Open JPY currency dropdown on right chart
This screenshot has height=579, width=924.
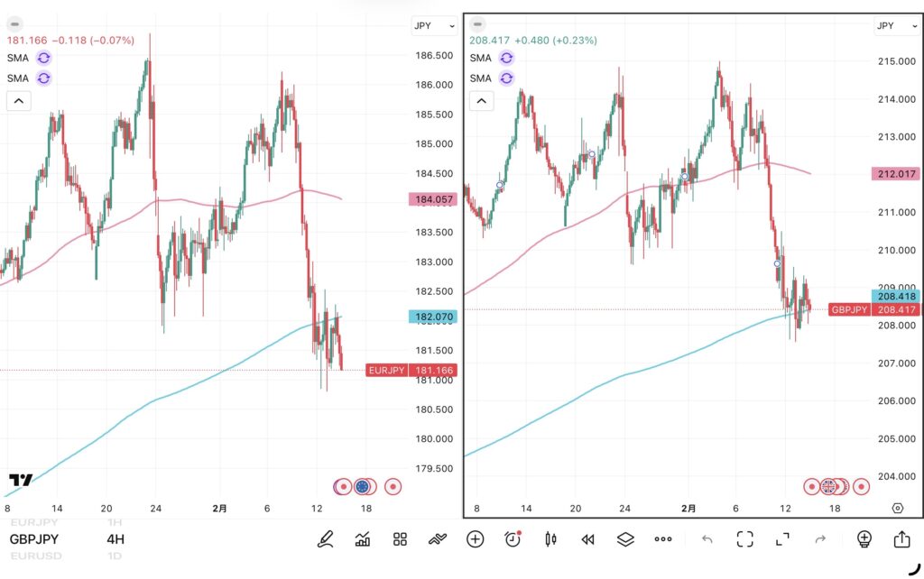[x=896, y=25]
